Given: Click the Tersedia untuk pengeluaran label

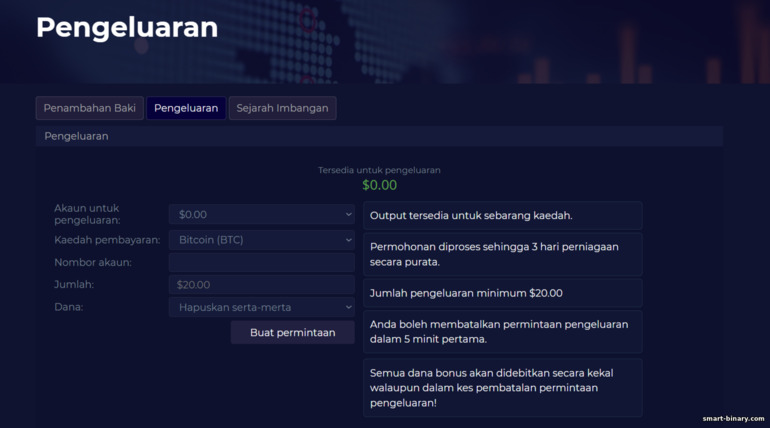Looking at the screenshot, I should click(x=379, y=170).
